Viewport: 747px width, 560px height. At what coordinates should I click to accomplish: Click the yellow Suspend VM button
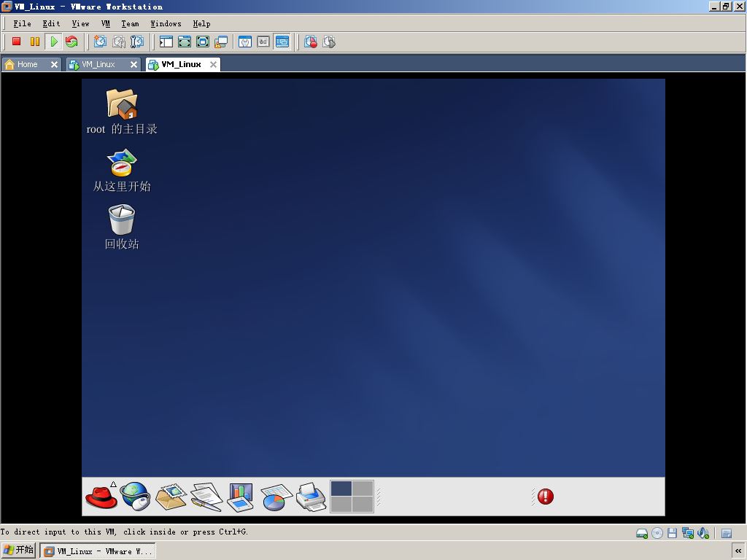coord(35,42)
